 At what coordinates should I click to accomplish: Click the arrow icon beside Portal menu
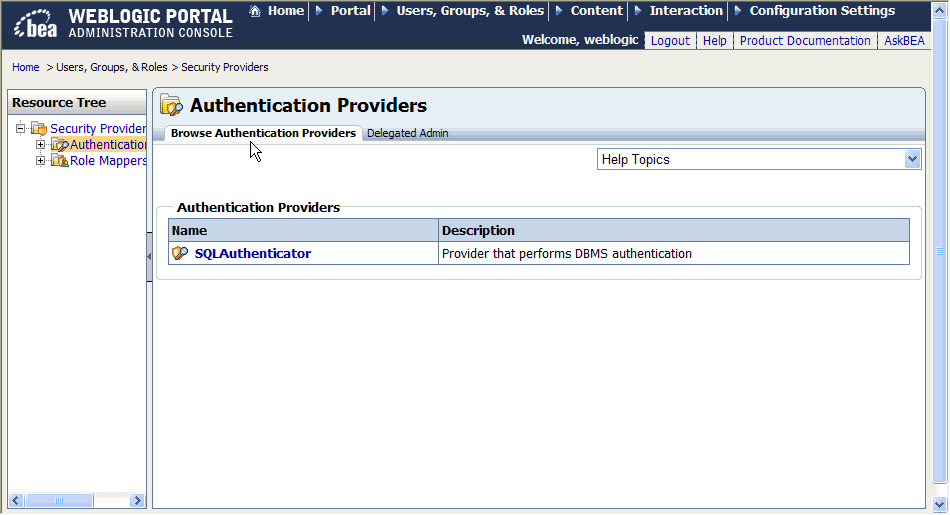[x=319, y=11]
